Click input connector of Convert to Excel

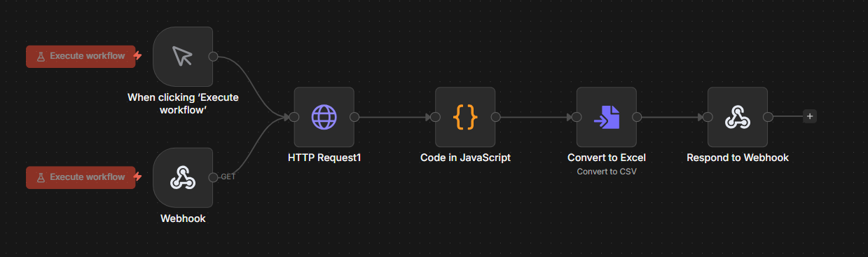pyautogui.click(x=577, y=117)
